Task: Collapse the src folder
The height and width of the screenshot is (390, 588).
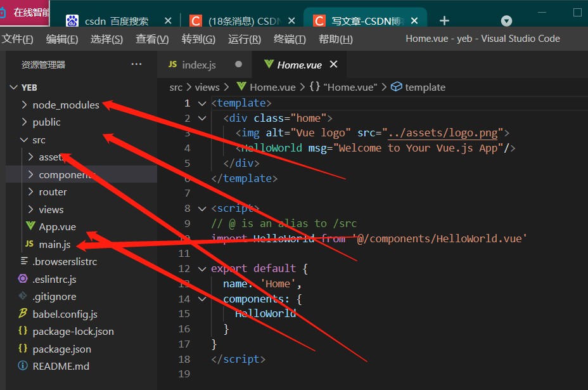Action: (24, 140)
